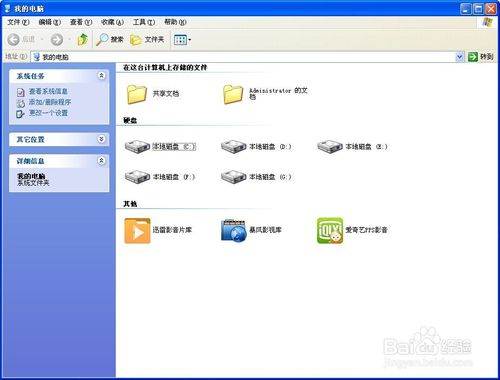500x380 pixels.
Task: Open the 帮助(H) menu
Action: (175, 22)
